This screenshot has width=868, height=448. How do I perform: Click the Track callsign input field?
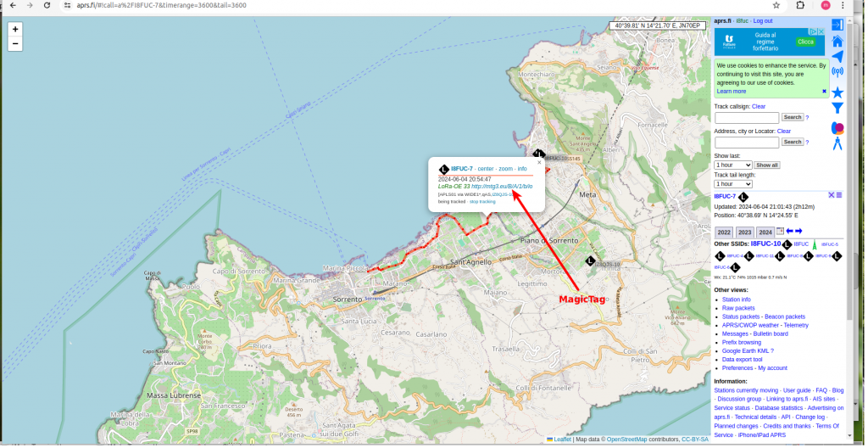point(747,118)
